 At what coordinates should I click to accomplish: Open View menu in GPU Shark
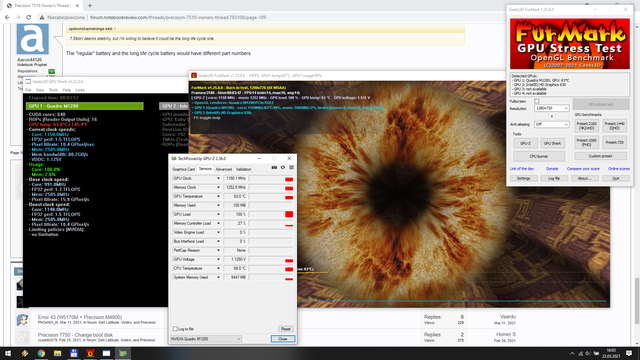[40, 90]
